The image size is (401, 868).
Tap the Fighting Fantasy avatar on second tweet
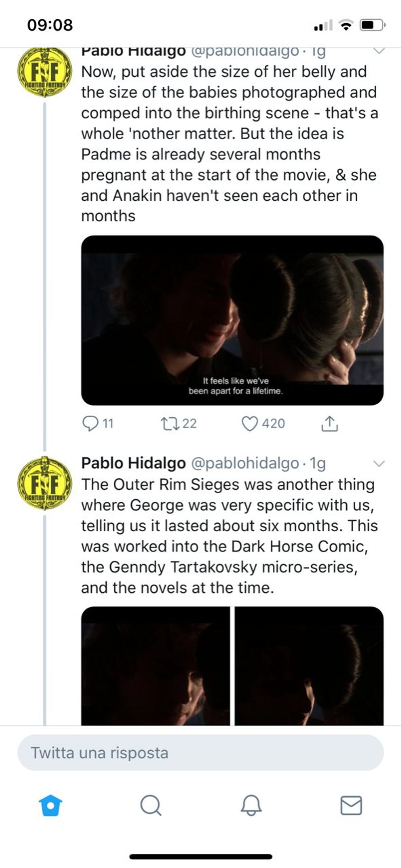[44, 483]
